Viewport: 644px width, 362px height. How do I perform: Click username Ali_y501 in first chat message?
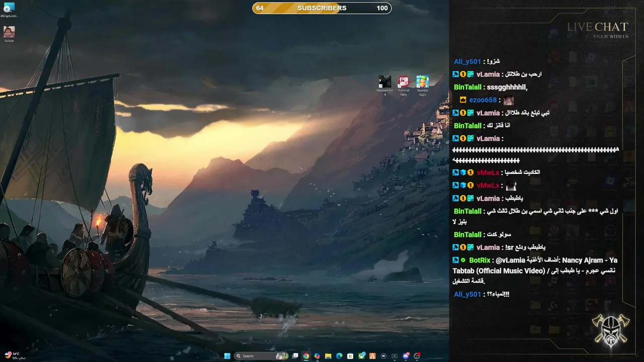click(467, 61)
